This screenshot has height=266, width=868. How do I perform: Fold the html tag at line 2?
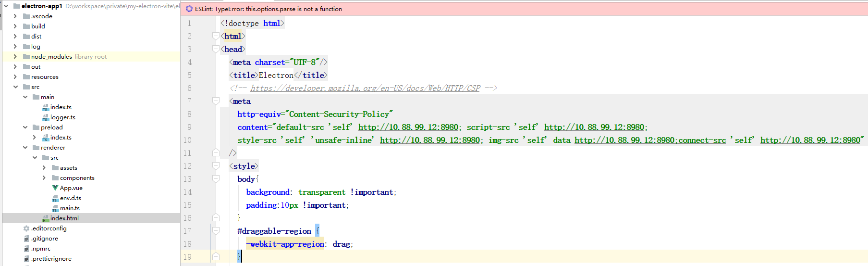(216, 36)
